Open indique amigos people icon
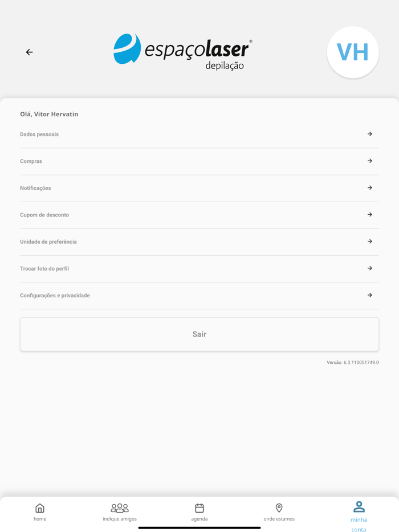Image resolution: width=399 pixels, height=532 pixels. [x=120, y=508]
